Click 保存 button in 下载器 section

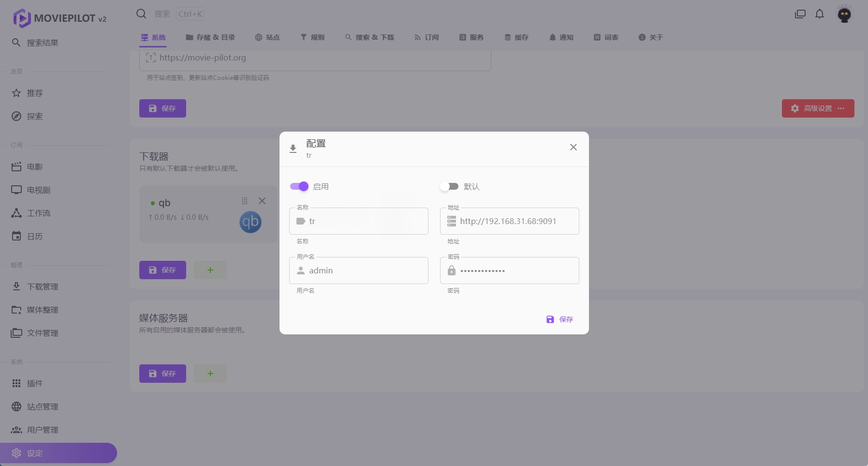[162, 270]
